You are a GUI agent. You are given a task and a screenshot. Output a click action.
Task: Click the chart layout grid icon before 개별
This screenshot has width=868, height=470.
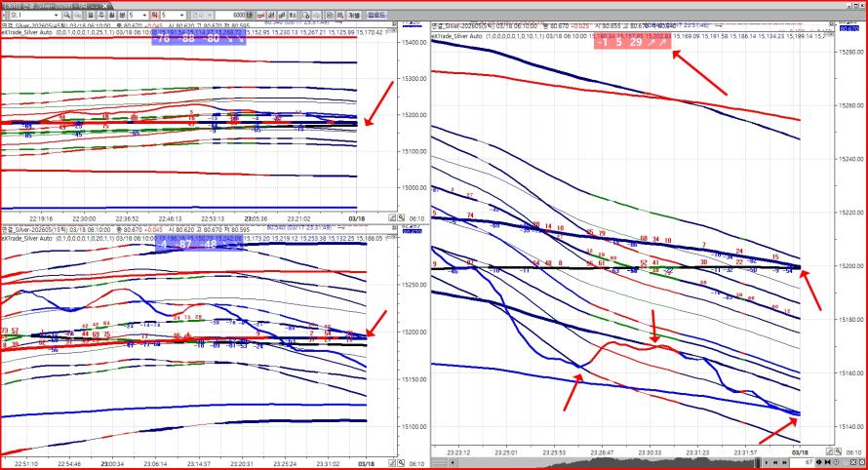tap(330, 15)
